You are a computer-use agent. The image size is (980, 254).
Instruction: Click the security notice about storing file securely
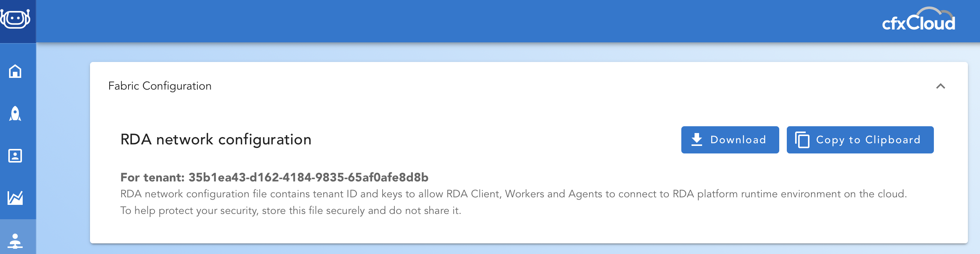tap(291, 211)
